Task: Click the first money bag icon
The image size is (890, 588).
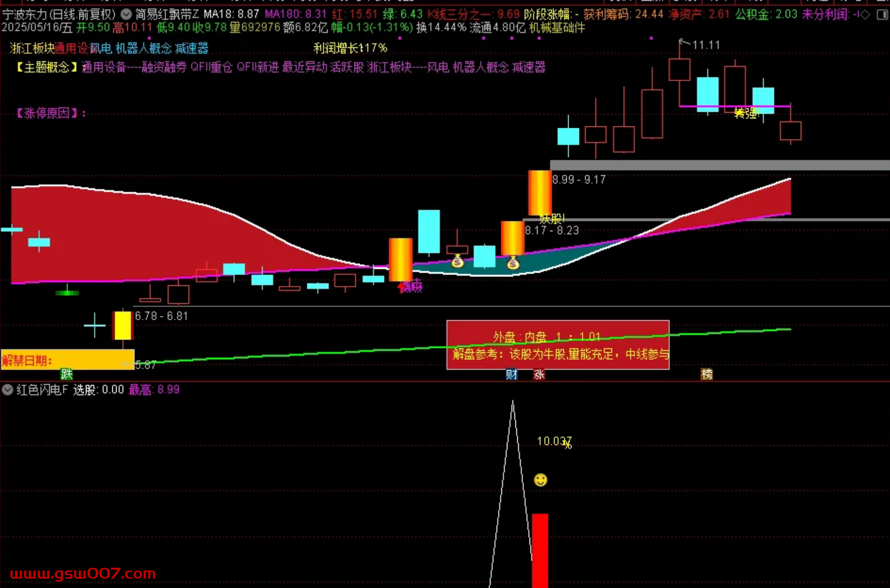Action: (x=457, y=261)
